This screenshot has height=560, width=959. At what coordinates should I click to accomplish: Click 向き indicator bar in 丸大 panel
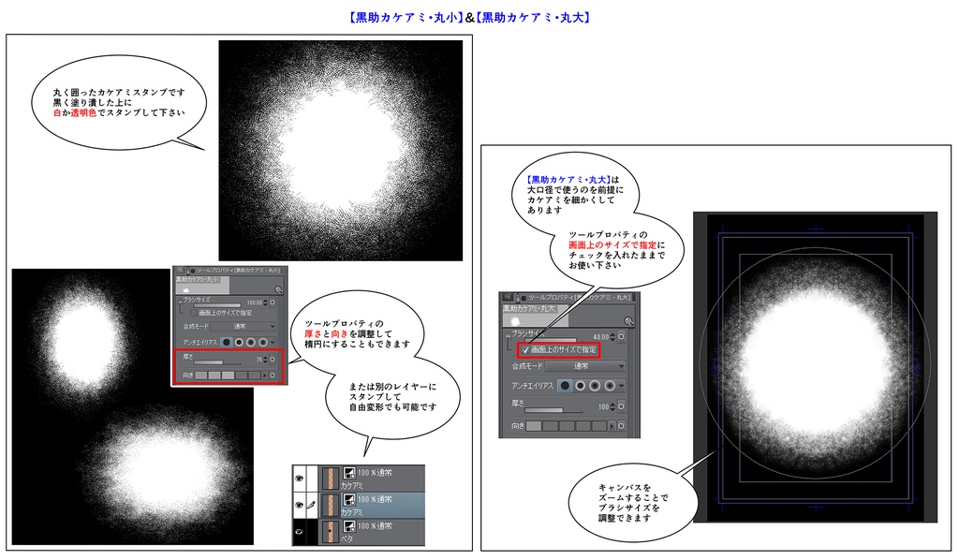[567, 426]
